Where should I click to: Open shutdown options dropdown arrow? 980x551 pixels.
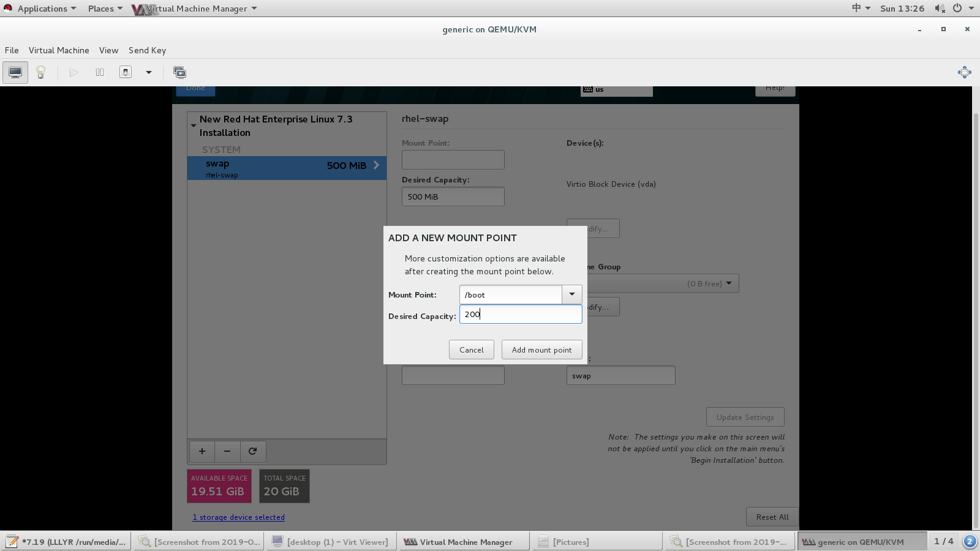point(148,72)
